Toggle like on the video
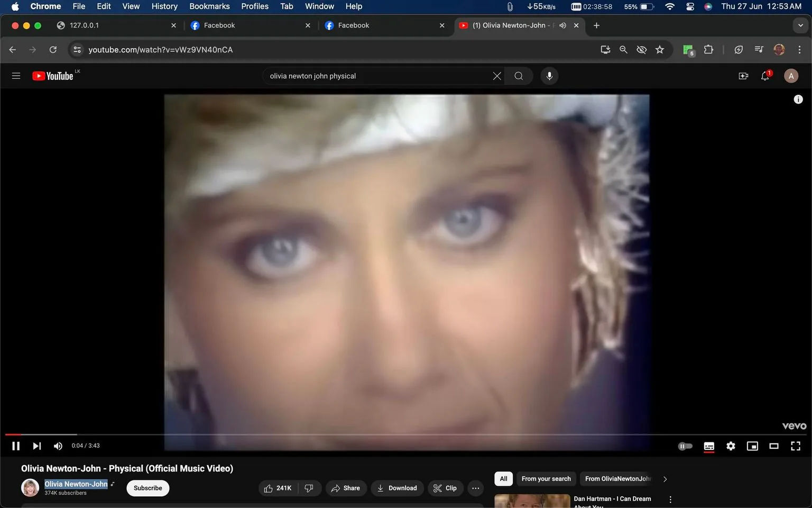 point(277,488)
